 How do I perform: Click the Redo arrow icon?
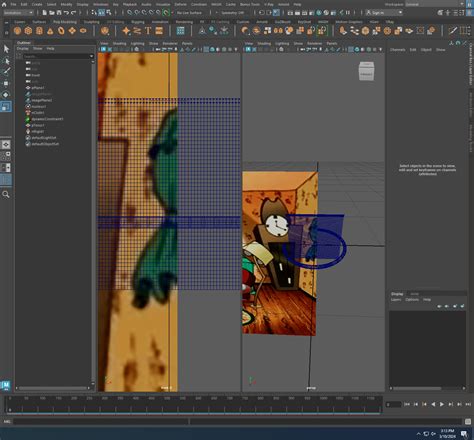(73, 13)
